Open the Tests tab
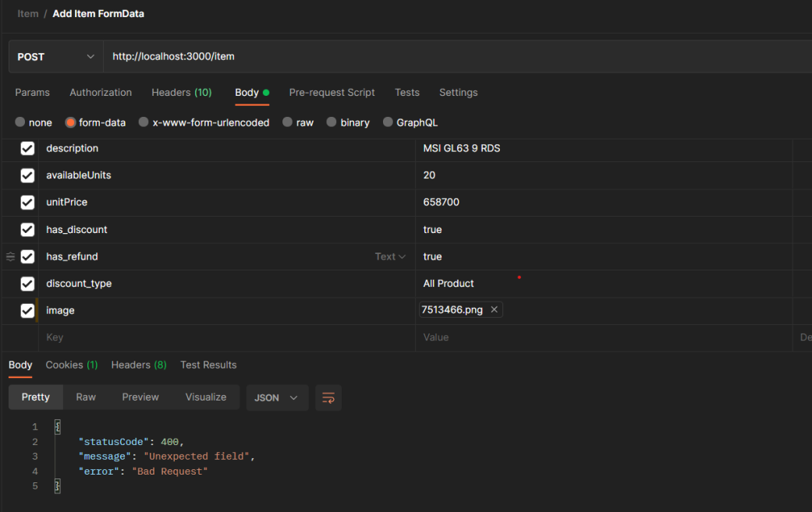Viewport: 812px width, 512px height. [x=407, y=93]
